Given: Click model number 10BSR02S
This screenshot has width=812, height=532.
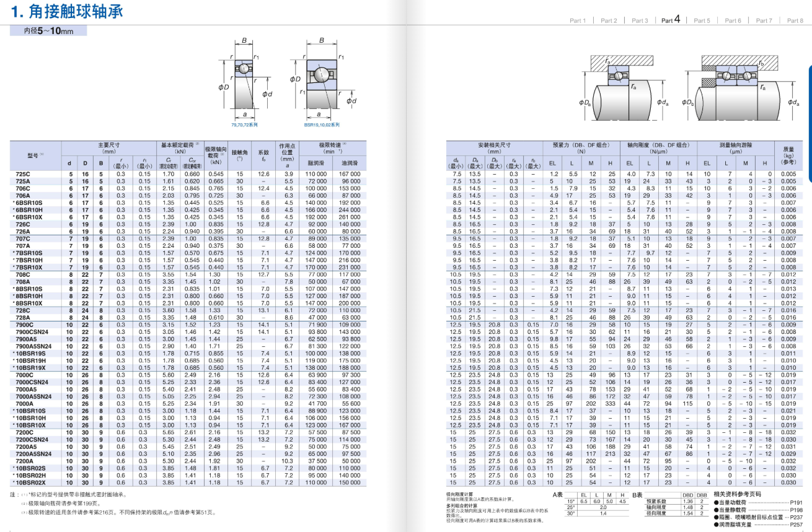Looking at the screenshot, I should 29,468.
